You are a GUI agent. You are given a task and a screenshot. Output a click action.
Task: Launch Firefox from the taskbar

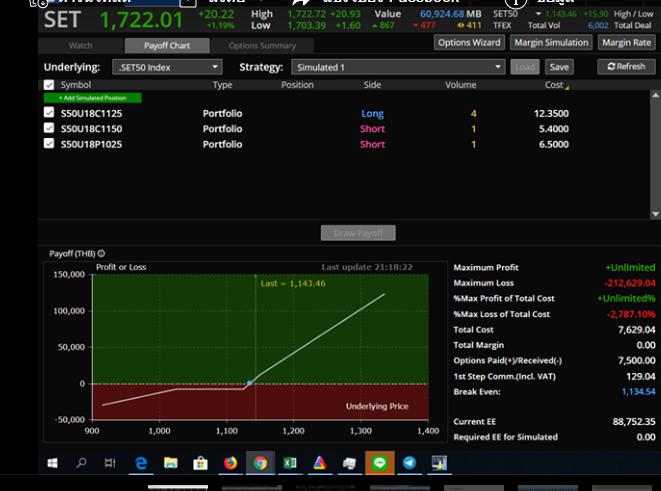coord(230,463)
